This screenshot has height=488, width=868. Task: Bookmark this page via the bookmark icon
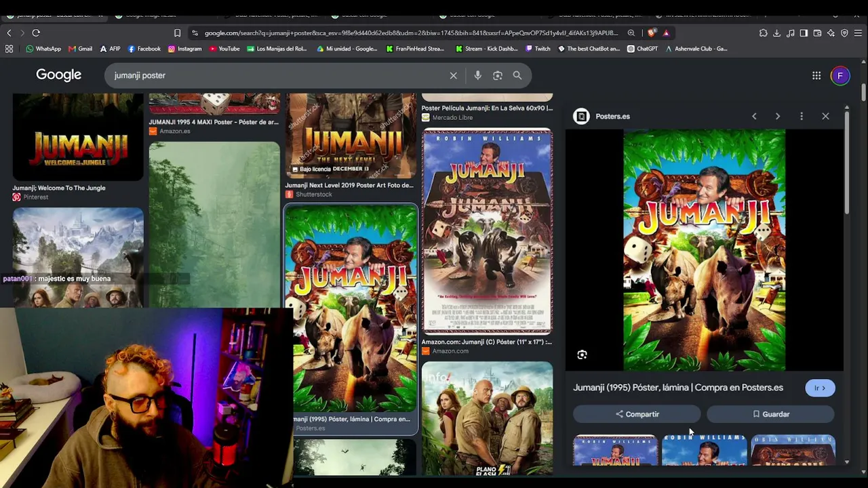177,33
